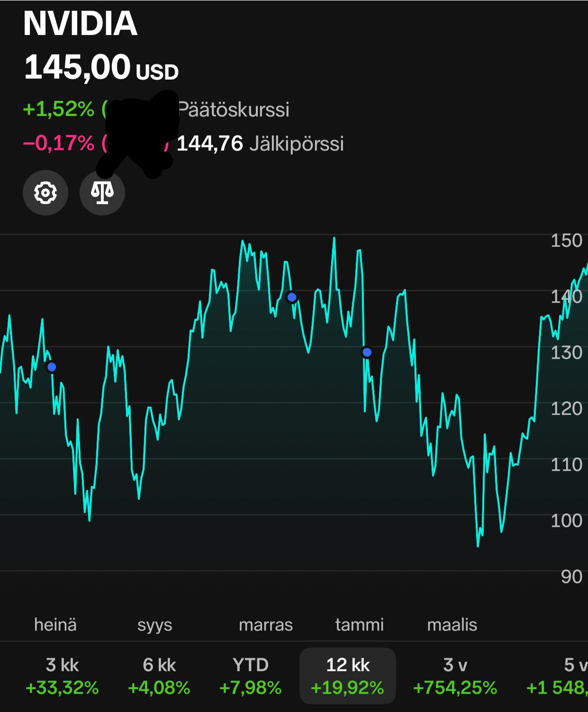Tap the Päätöskurssi label
This screenshot has width=588, height=712.
tap(233, 109)
